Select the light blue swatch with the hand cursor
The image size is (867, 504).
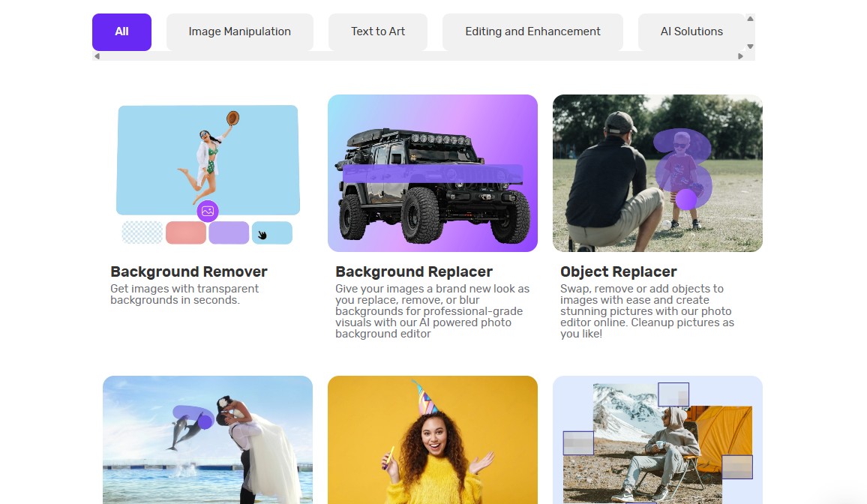(271, 232)
